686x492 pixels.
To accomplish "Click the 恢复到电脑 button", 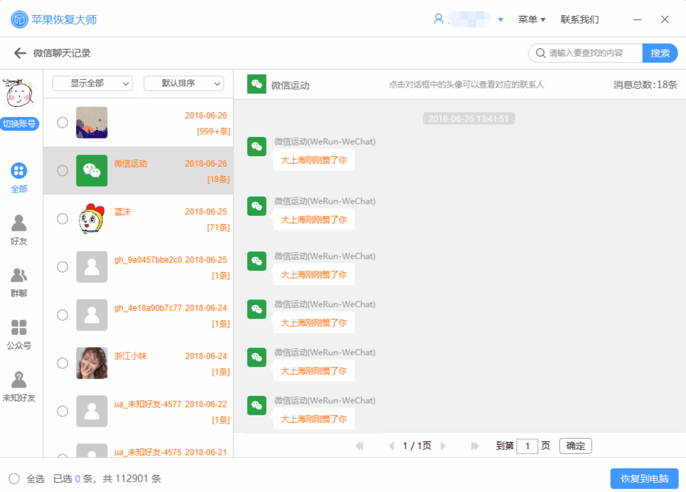I will pos(644,479).
